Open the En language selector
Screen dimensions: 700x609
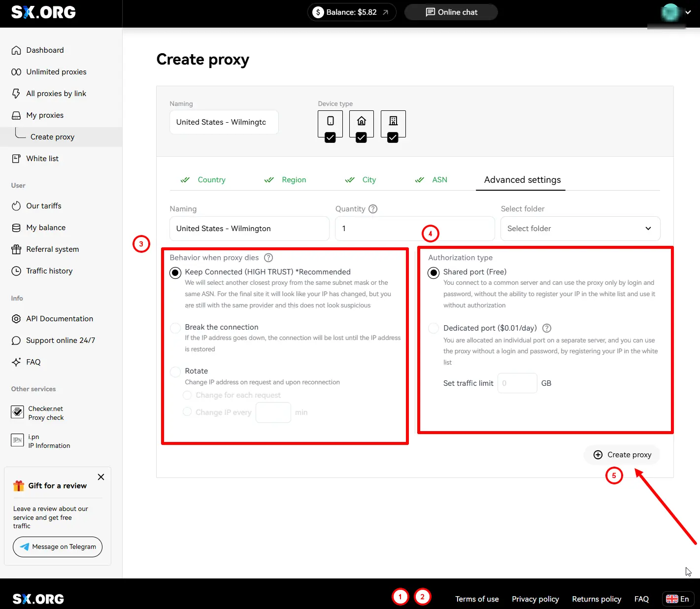tap(677, 599)
